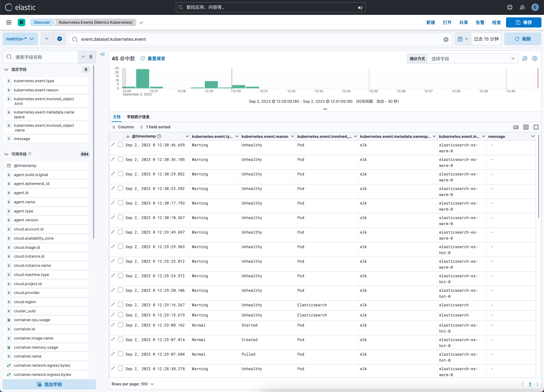
Task: Open the Columns button in grid toolbar
Action: [x=123, y=127]
